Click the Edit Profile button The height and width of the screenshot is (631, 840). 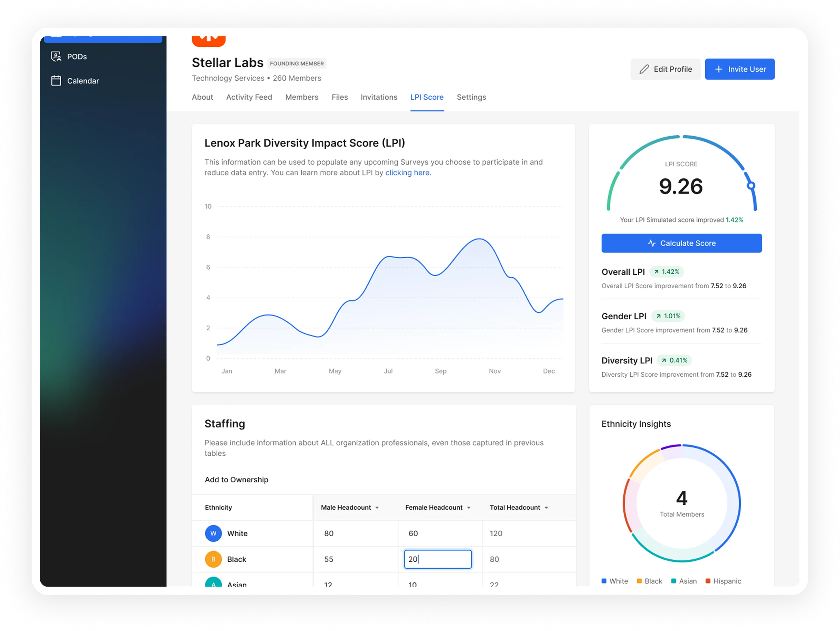(x=666, y=69)
